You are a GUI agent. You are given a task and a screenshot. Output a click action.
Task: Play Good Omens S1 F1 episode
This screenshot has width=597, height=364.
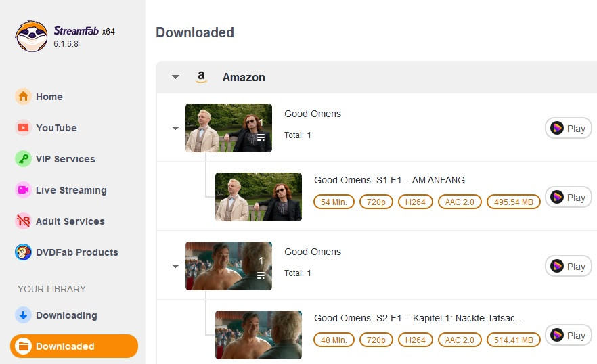[568, 198]
